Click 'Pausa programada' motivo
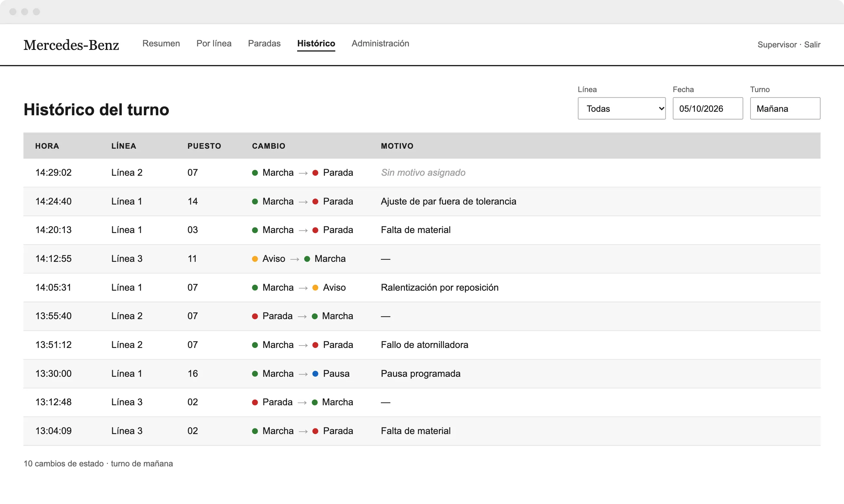The height and width of the screenshot is (504, 844). pos(421,374)
